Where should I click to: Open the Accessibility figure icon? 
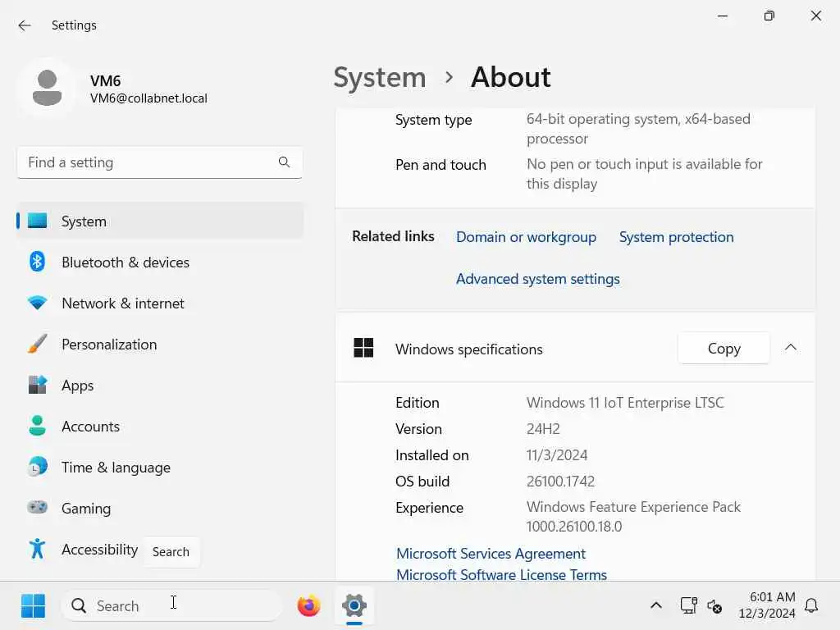(x=37, y=549)
